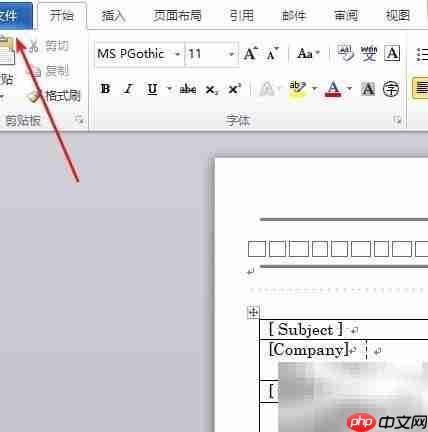Toggle subscript formatting
Image resolution: width=428 pixels, height=432 pixels.
tap(212, 90)
